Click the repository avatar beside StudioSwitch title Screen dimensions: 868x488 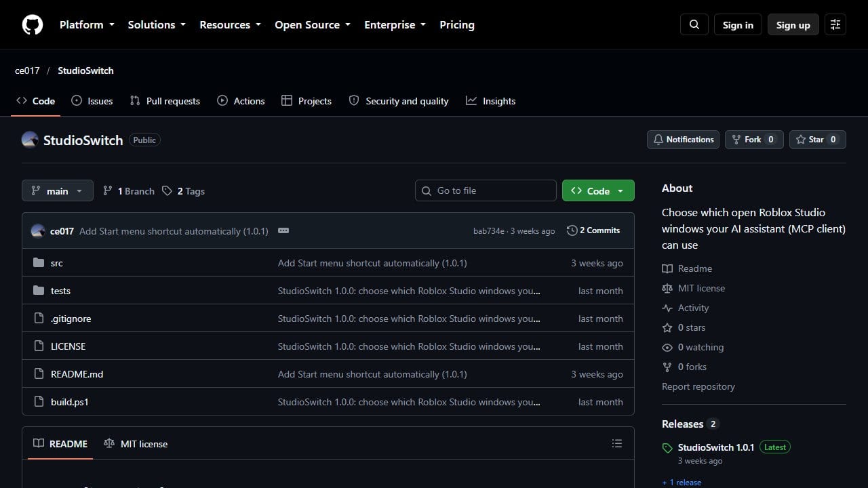pos(30,140)
